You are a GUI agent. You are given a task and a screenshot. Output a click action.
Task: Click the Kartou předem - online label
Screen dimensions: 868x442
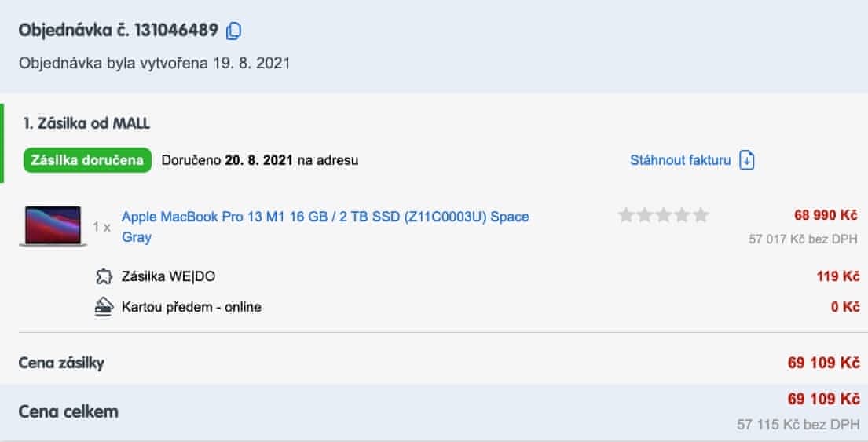191,307
